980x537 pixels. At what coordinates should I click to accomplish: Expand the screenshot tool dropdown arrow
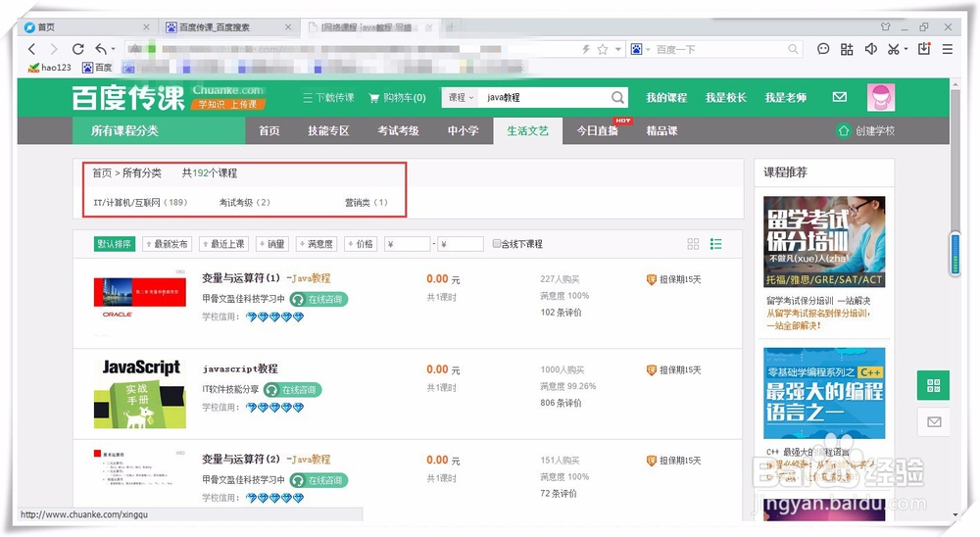coord(906,49)
